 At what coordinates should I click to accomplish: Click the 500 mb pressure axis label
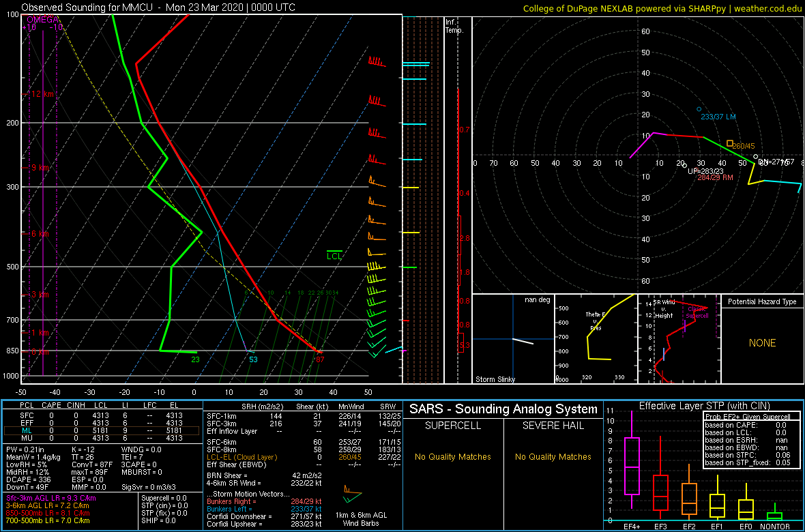pos(13,267)
